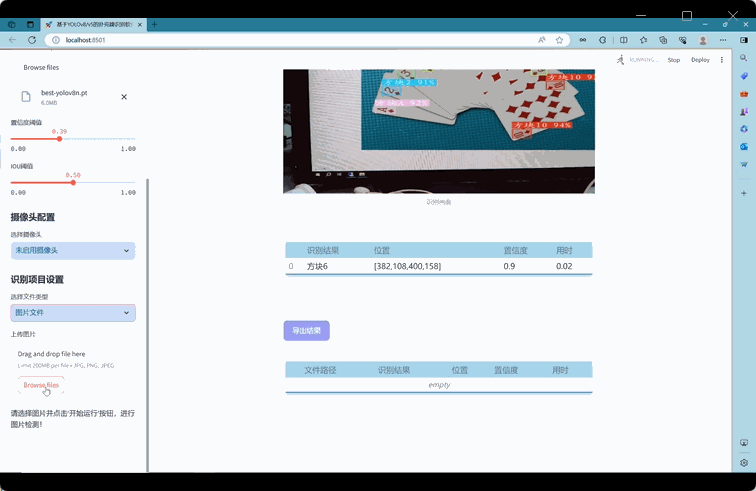Open a new browser tab
Screen dimensions: 756x491
pyautogui.click(x=154, y=24)
